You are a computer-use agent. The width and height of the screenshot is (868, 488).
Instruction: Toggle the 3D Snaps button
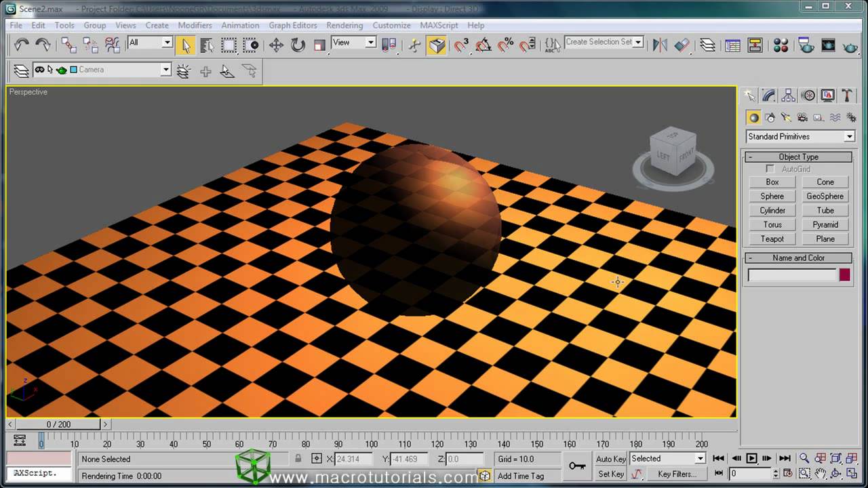click(x=462, y=45)
